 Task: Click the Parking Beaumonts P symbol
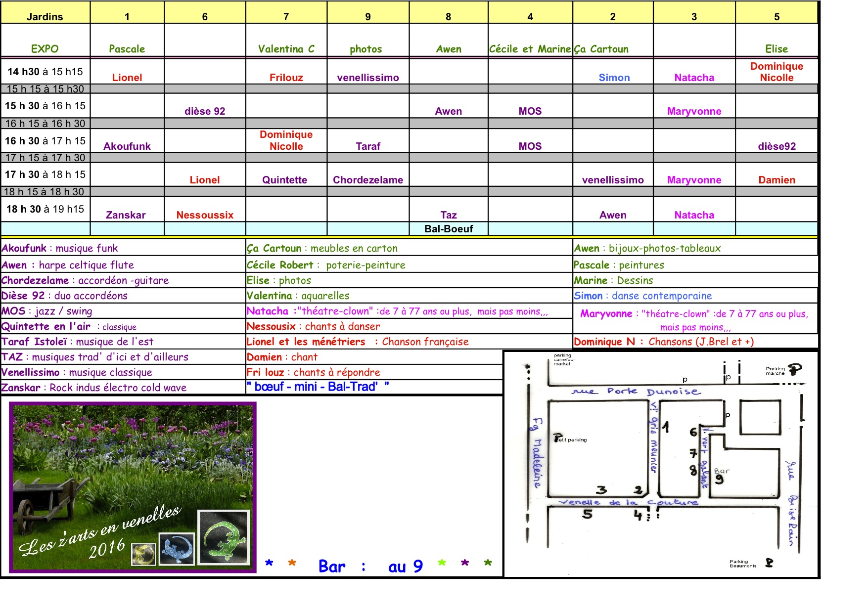tap(769, 563)
